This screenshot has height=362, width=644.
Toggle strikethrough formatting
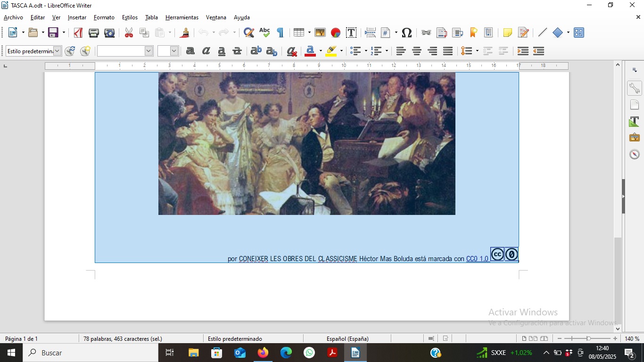[x=237, y=51]
